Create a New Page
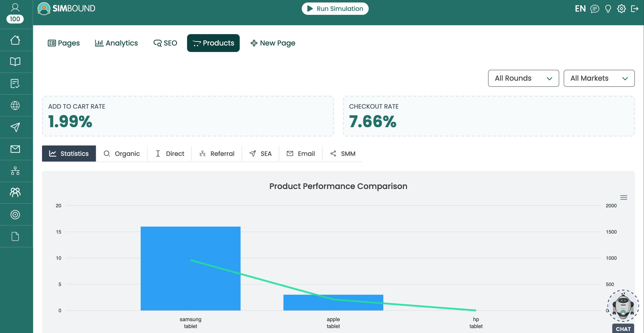The width and height of the screenshot is (644, 333). [273, 43]
